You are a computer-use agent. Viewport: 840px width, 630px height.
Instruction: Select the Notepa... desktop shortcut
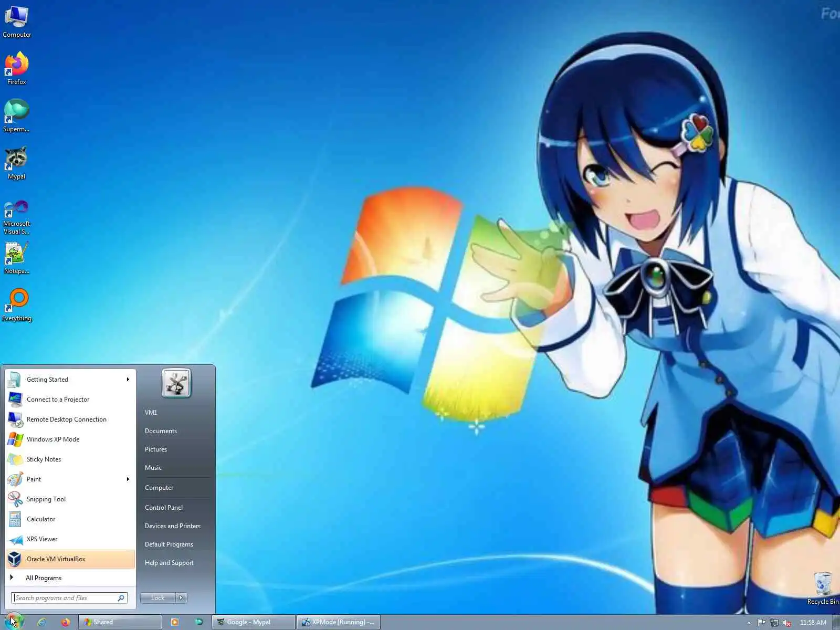(17, 258)
